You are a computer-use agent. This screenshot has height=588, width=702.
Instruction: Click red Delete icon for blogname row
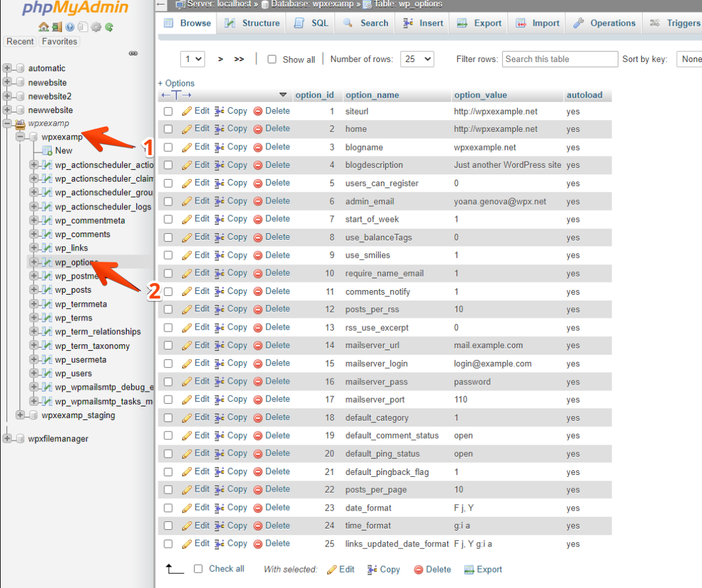coord(258,147)
